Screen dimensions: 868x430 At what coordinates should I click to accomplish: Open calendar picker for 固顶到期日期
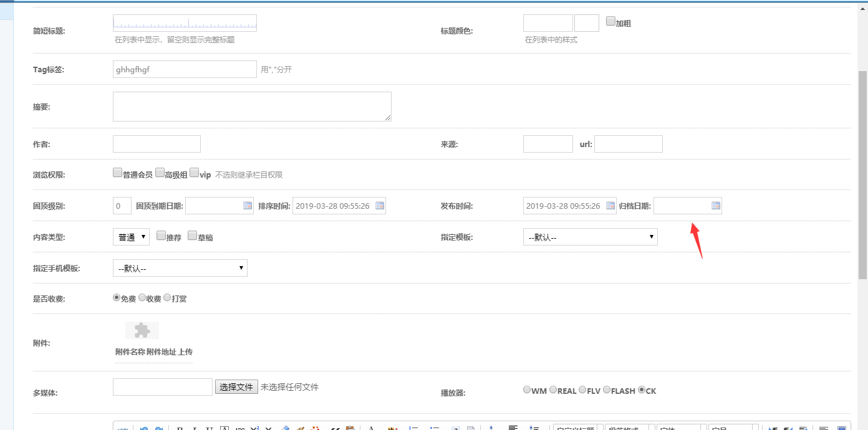[248, 206]
